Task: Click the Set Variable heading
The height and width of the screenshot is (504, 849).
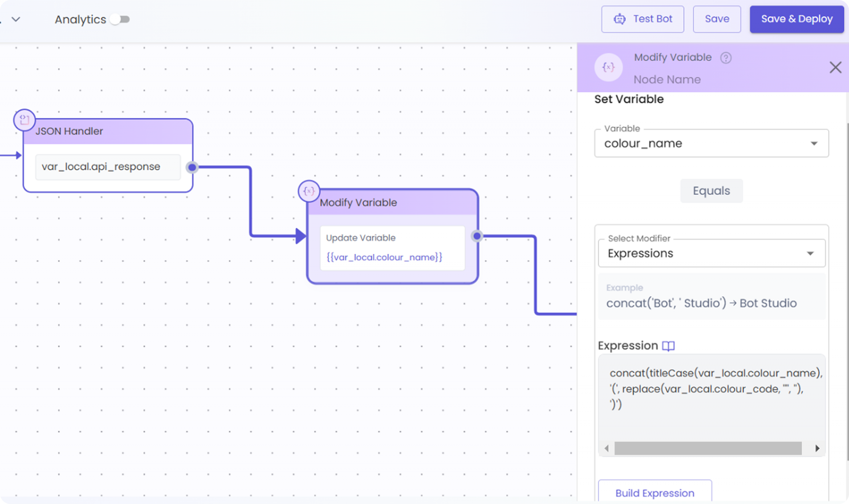Action: (629, 99)
